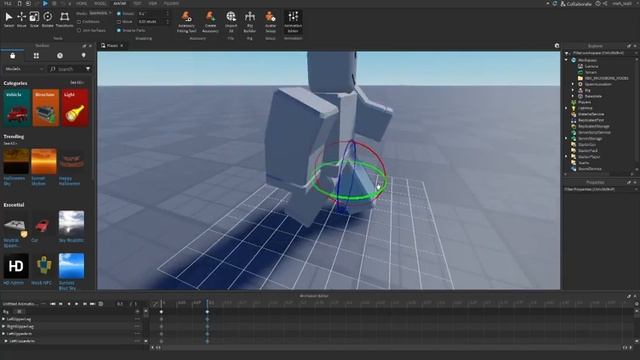Screen dimensions: 640x360
Task: Open the Toolbox search filter options
Action: pos(88,69)
